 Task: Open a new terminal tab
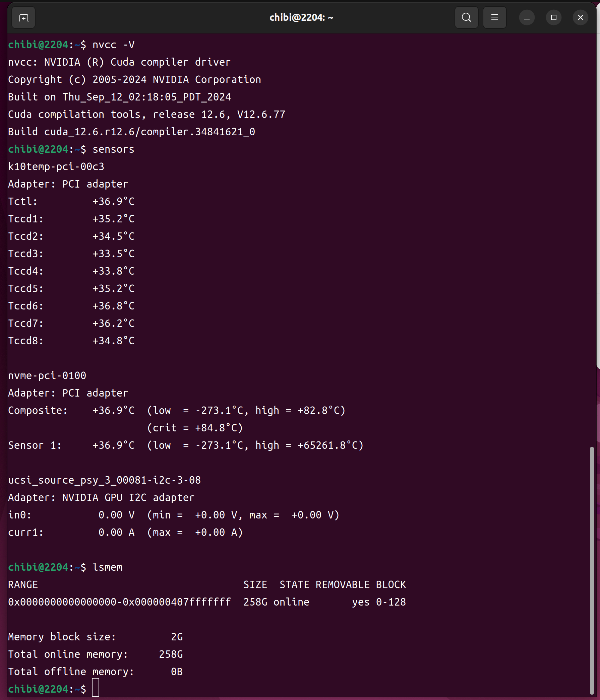point(23,17)
